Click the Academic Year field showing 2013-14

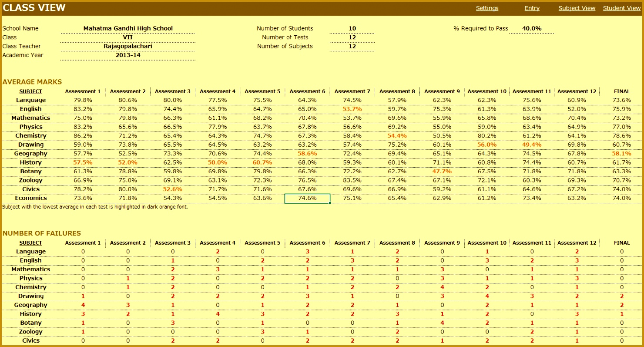127,55
